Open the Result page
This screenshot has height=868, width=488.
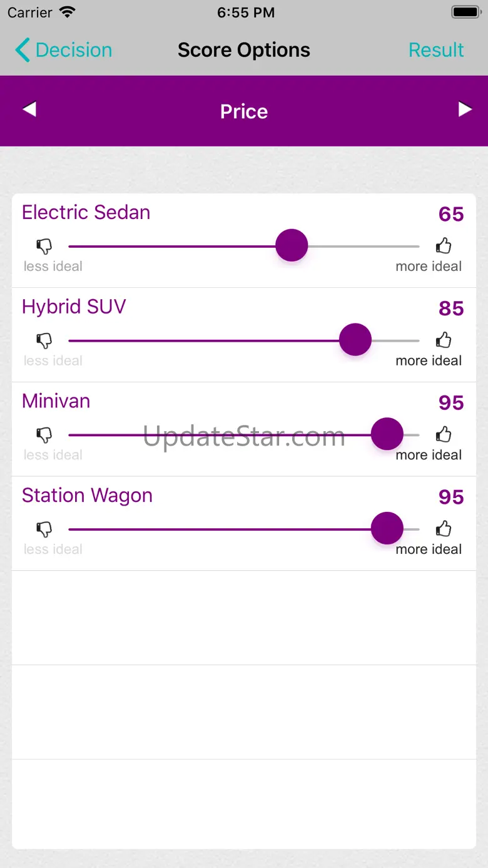(436, 50)
